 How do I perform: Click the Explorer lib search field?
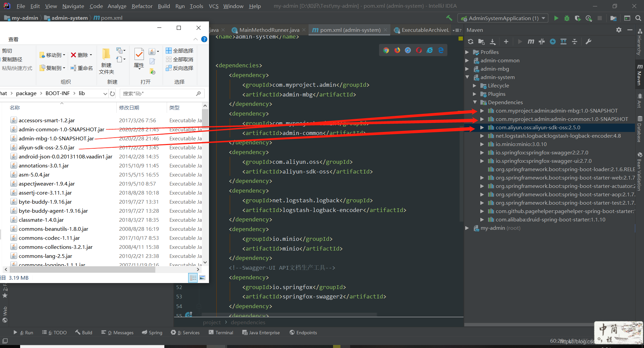[162, 93]
